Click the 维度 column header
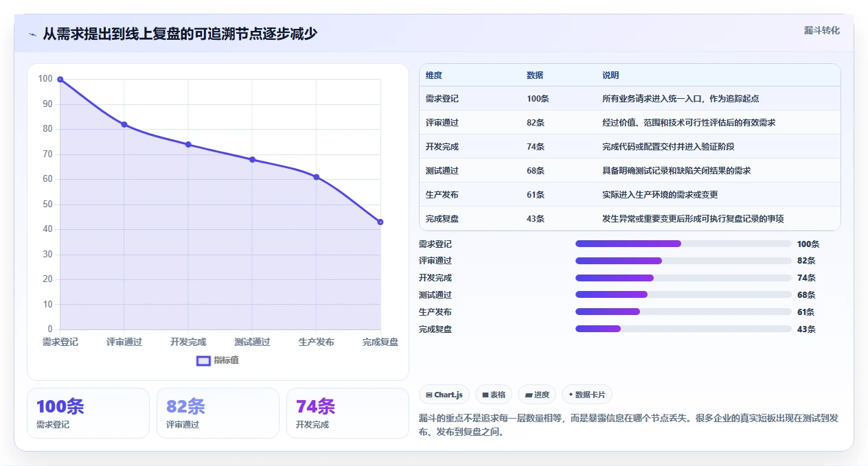 (434, 75)
